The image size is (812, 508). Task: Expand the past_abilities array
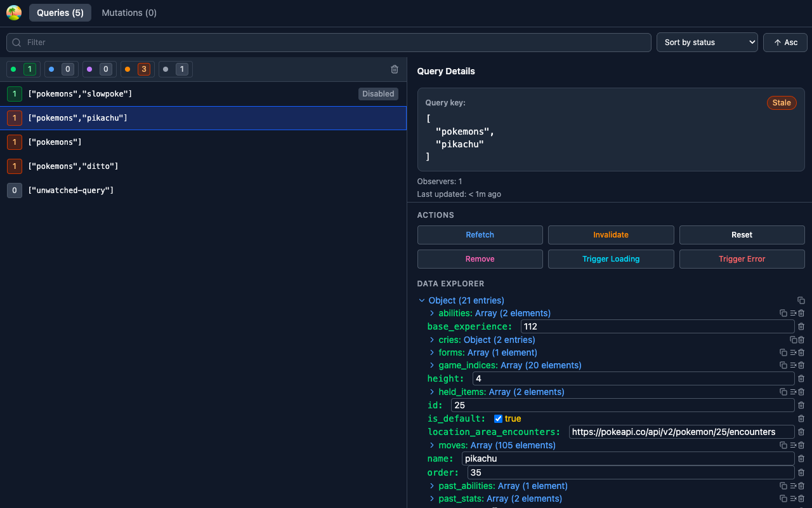432,486
